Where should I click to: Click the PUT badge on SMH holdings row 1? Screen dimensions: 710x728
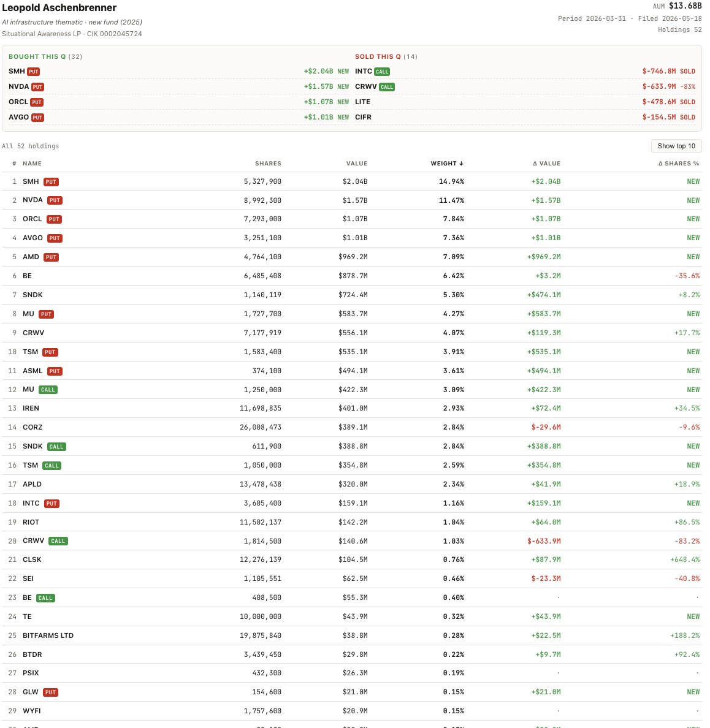(x=51, y=182)
